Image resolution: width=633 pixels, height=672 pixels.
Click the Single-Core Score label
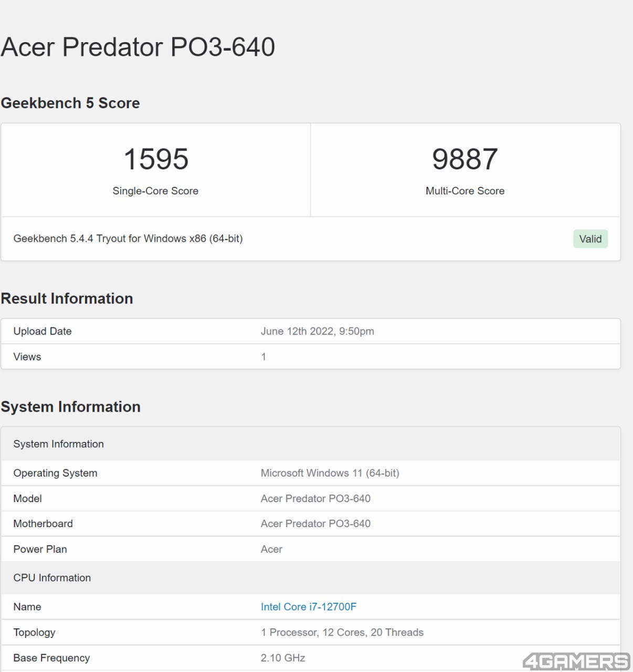[x=155, y=191]
